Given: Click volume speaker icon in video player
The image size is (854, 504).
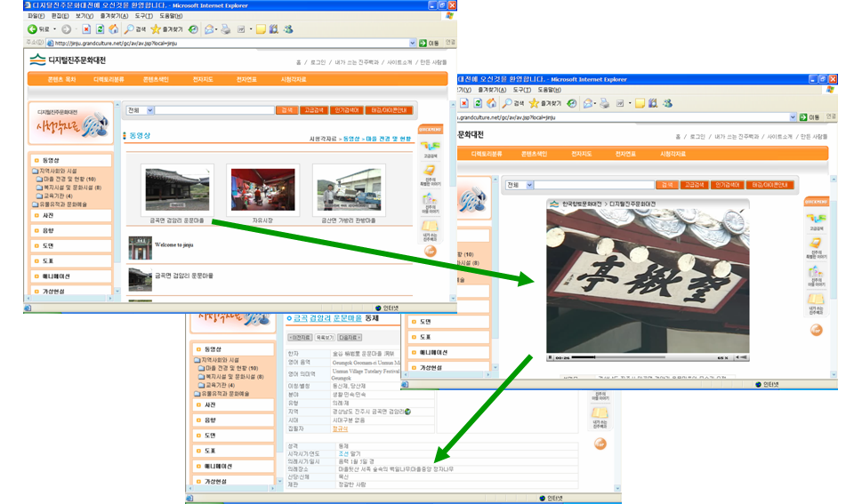Looking at the screenshot, I should pyautogui.click(x=738, y=357).
